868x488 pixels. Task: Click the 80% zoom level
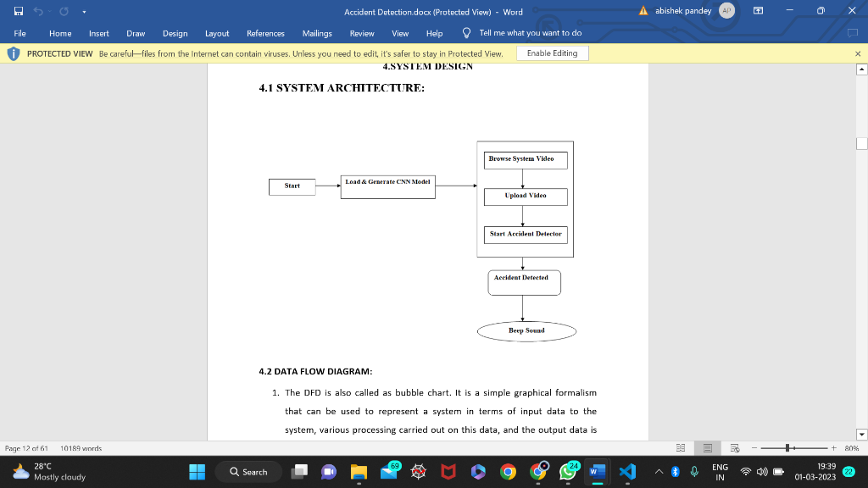pos(851,448)
